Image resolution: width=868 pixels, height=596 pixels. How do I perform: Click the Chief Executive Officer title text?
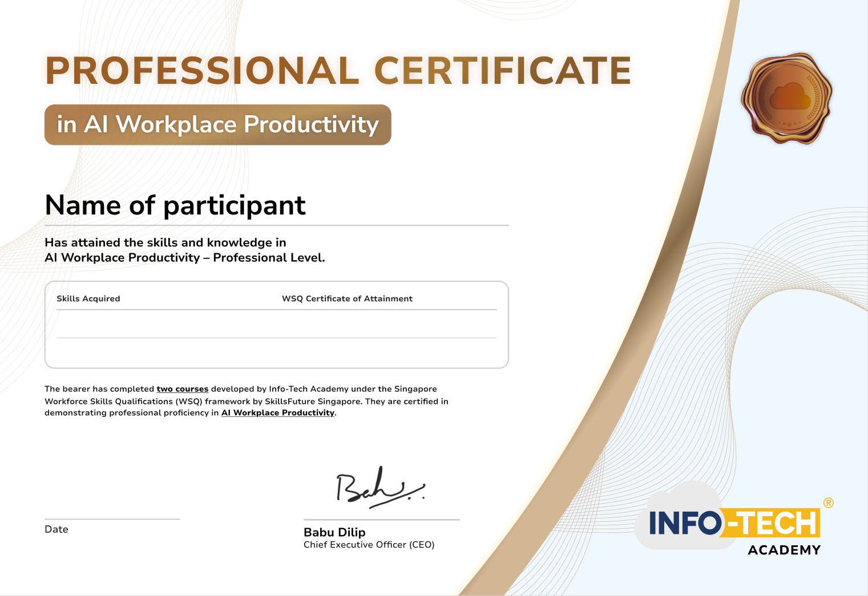tap(369, 545)
